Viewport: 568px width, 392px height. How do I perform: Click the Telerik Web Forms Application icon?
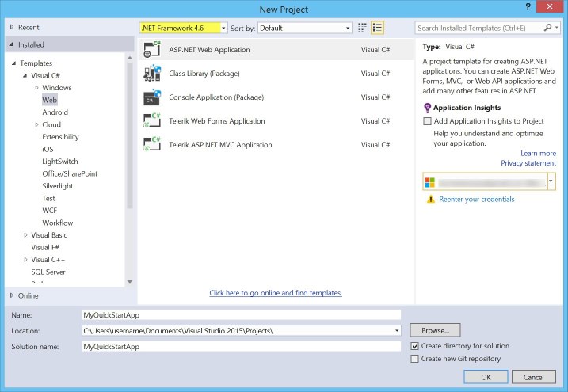click(x=152, y=121)
